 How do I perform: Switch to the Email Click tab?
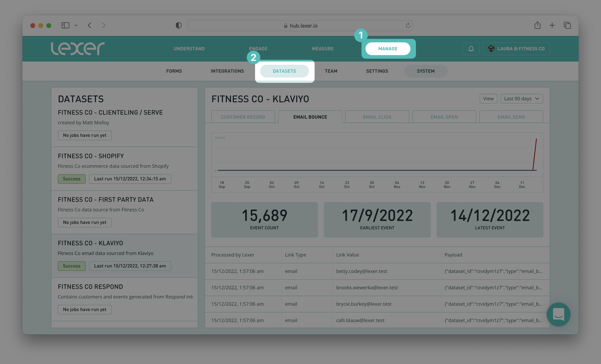tap(377, 117)
